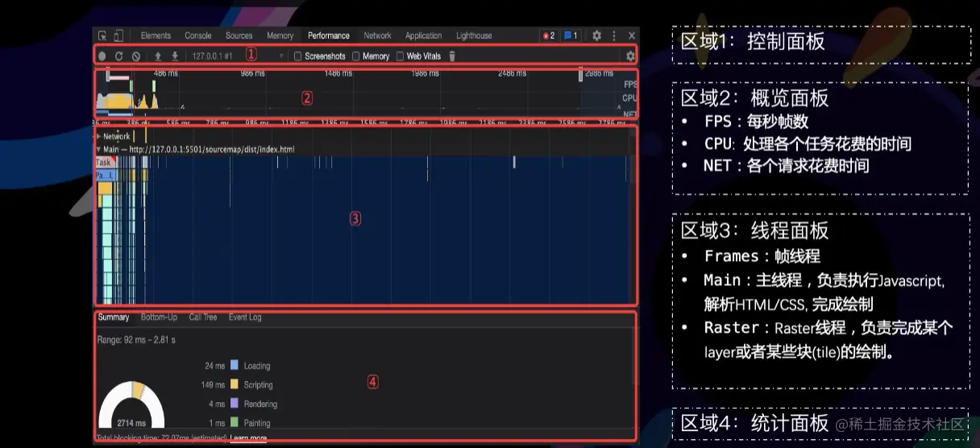Click the Main thread URL label
980x448 pixels.
tap(199, 150)
